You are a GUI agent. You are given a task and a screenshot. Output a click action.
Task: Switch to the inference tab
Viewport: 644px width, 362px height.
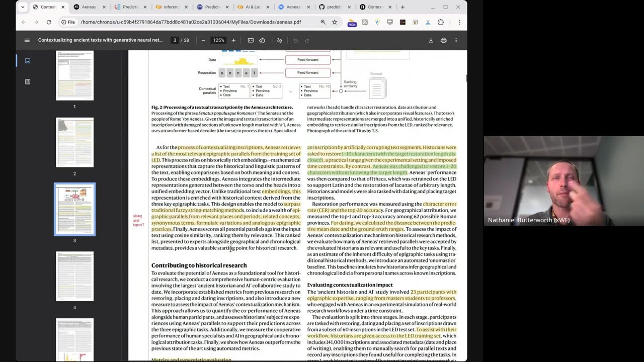coord(171,7)
